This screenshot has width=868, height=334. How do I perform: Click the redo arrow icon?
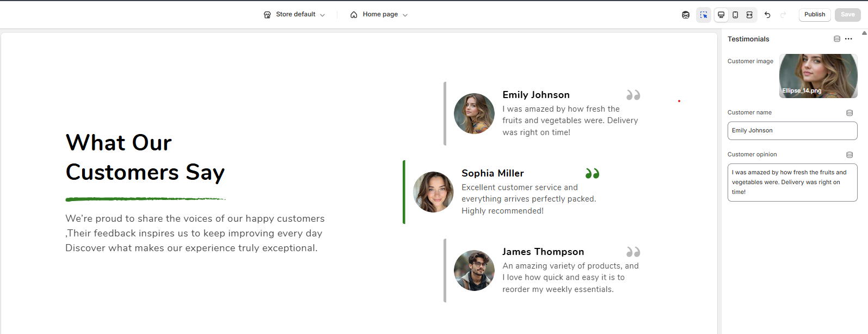(783, 15)
